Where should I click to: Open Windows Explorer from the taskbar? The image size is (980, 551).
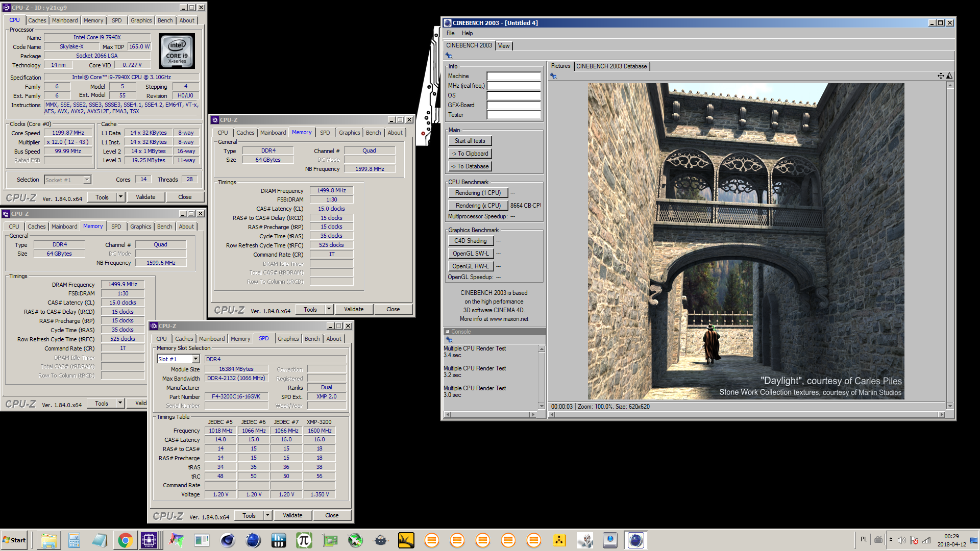(48, 540)
